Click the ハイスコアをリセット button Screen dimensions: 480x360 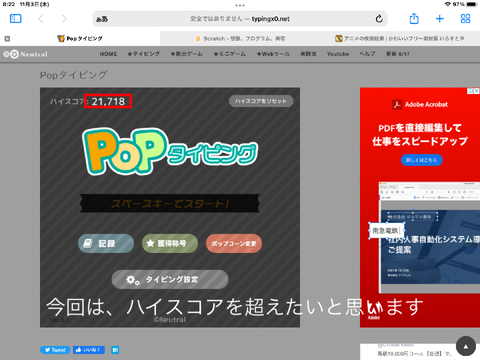pos(261,101)
